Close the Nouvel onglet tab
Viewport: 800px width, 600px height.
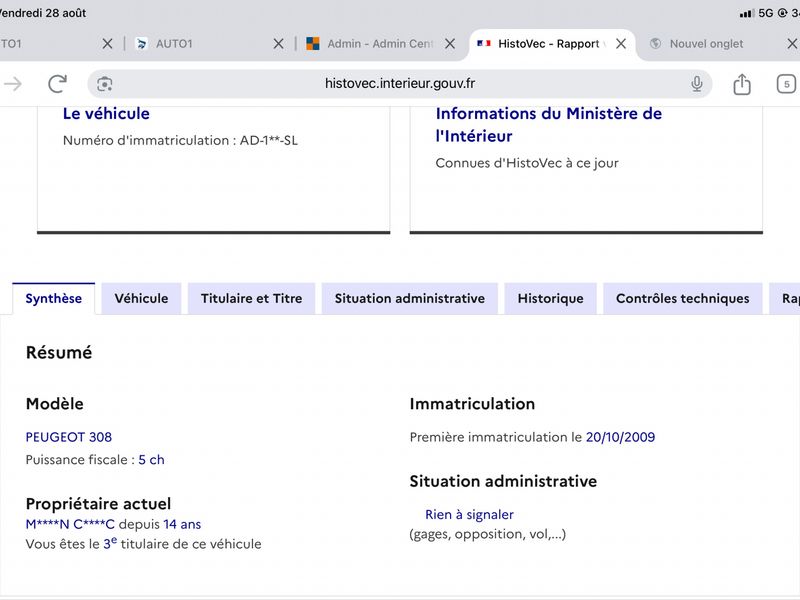[x=792, y=44]
